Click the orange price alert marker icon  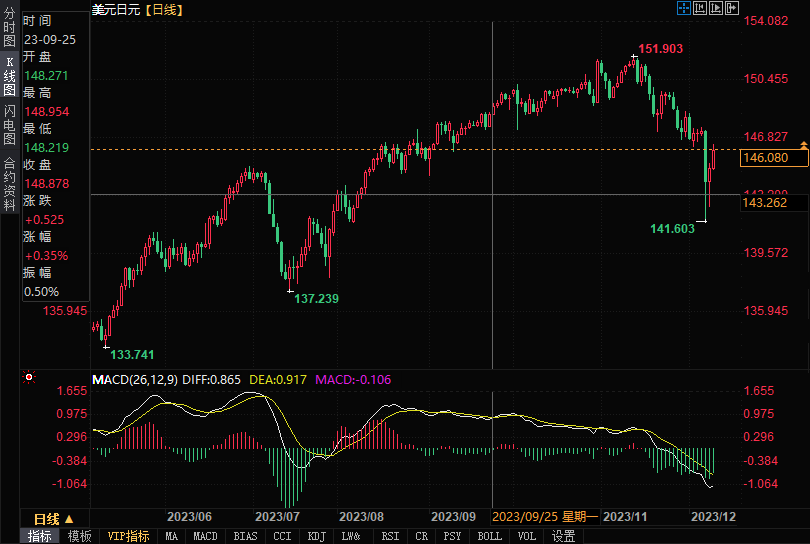[804, 147]
